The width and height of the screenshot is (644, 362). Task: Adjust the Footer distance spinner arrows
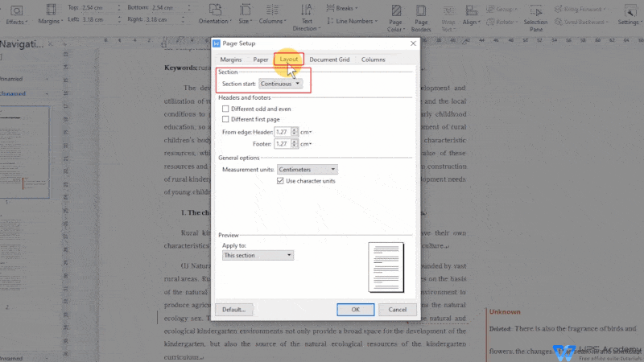coord(294,144)
